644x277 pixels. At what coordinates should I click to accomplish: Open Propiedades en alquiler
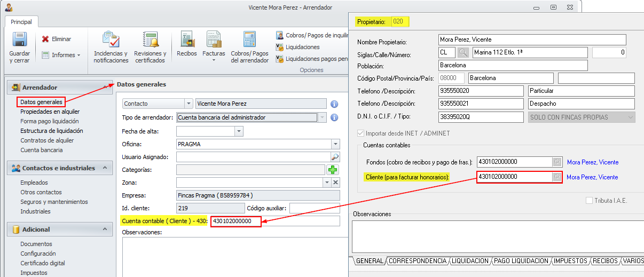(x=50, y=112)
